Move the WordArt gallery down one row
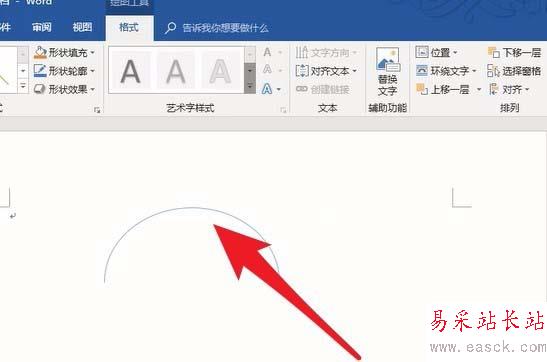Viewport: 547px width, 362px height. coord(250,71)
